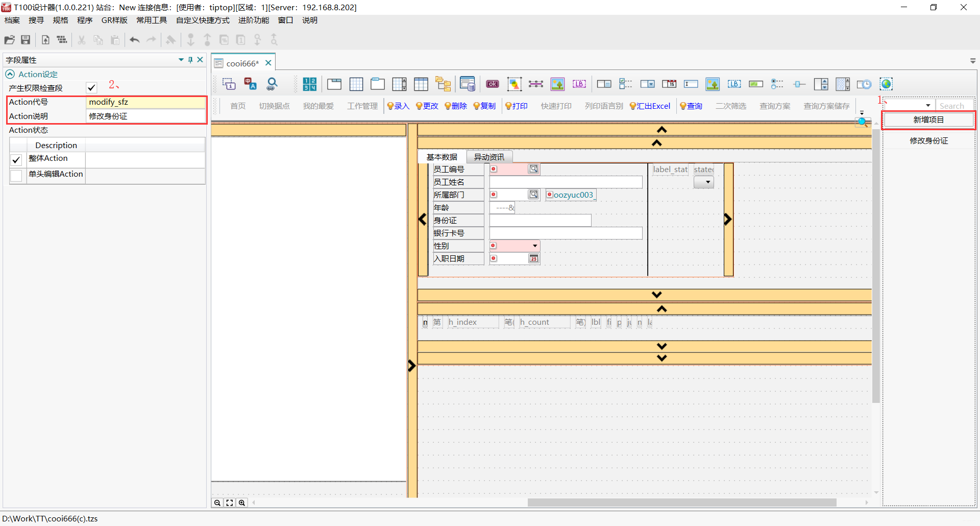
Task: Save the current design with floppy icon
Action: click(26, 40)
